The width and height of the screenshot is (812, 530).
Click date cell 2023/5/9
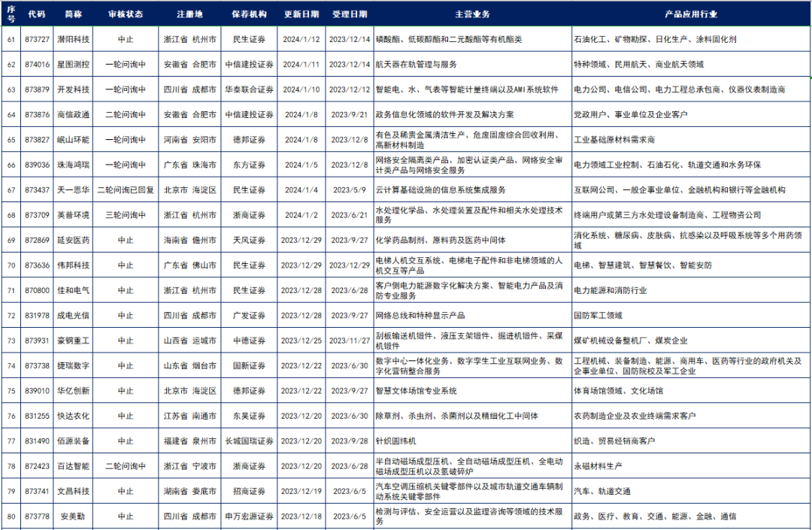pyautogui.click(x=350, y=190)
